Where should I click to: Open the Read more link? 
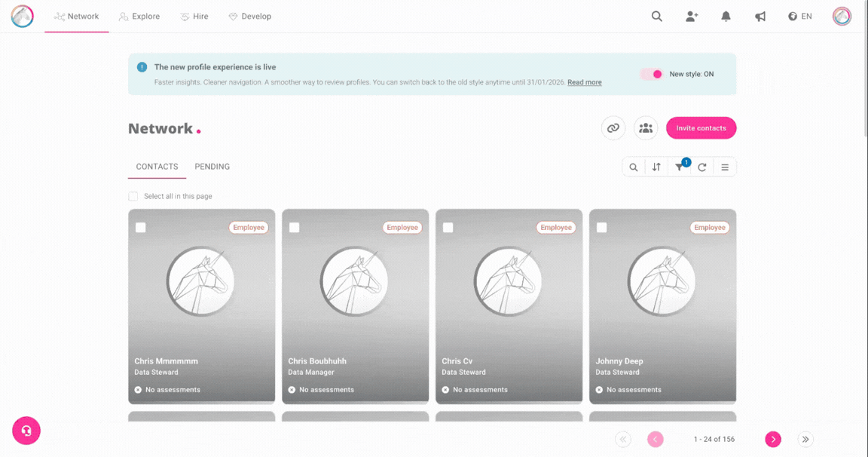[584, 82]
